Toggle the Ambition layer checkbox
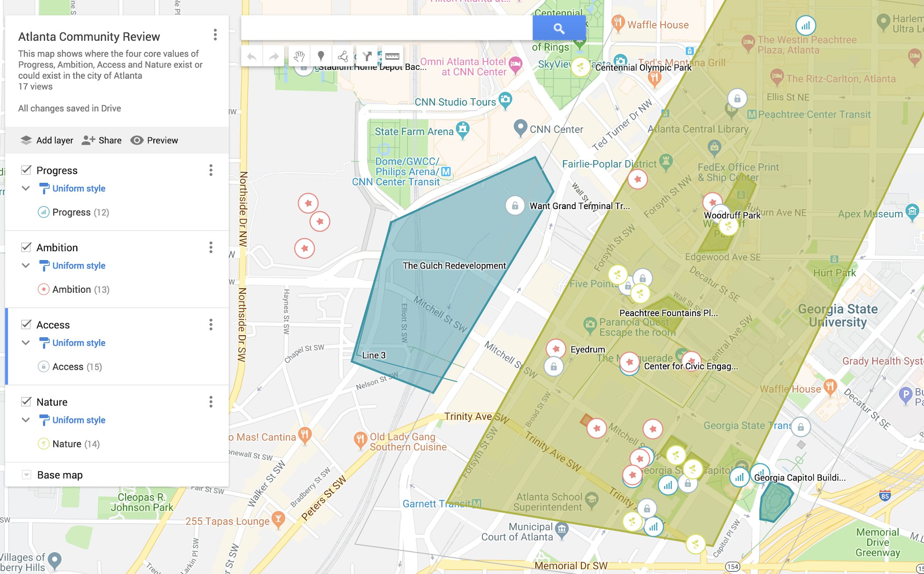This screenshot has height=574, width=924. coord(26,247)
